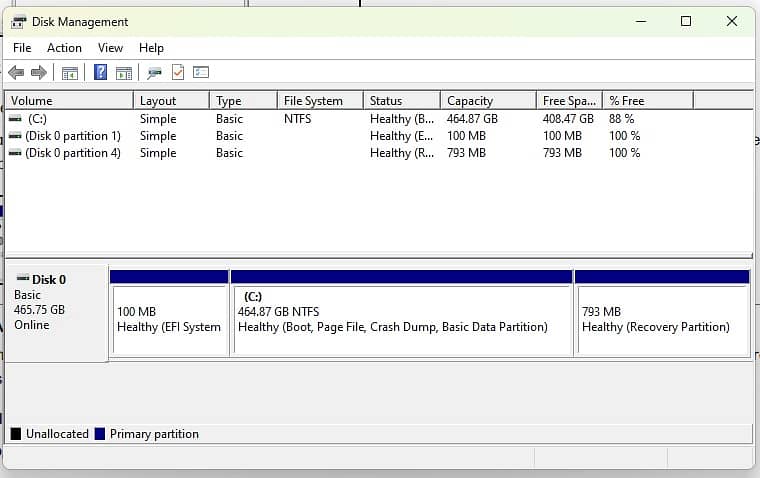Sort by the Capacity column header
Image resolution: width=760 pixels, height=478 pixels.
pyautogui.click(x=486, y=100)
